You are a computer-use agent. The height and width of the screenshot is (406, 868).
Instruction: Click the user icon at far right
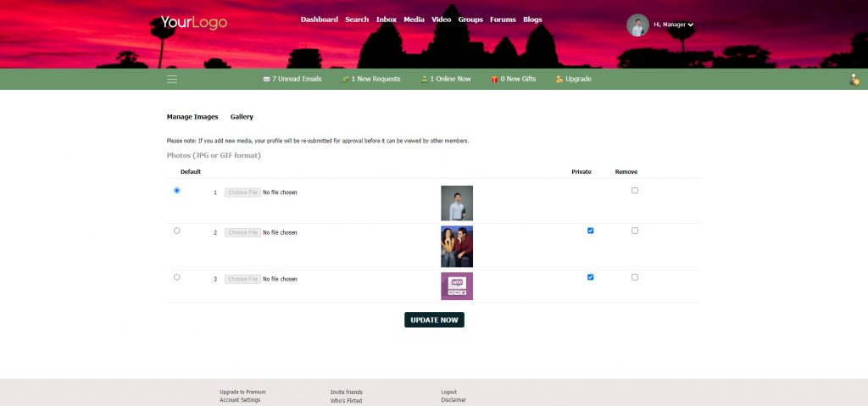pyautogui.click(x=854, y=80)
